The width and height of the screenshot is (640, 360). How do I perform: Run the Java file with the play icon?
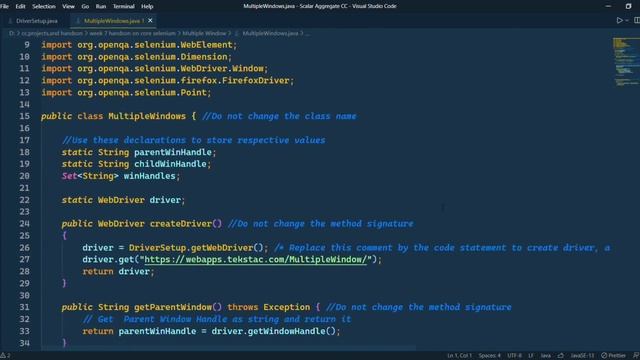[x=619, y=20]
